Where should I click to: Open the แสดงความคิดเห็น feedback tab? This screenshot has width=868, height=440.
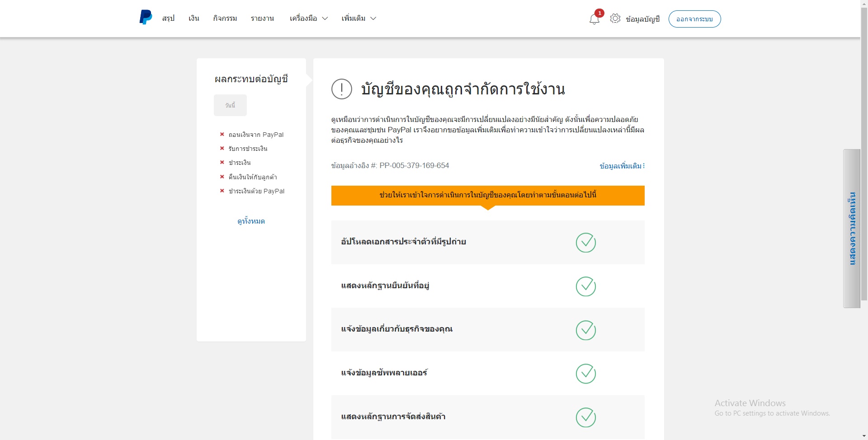pos(852,229)
